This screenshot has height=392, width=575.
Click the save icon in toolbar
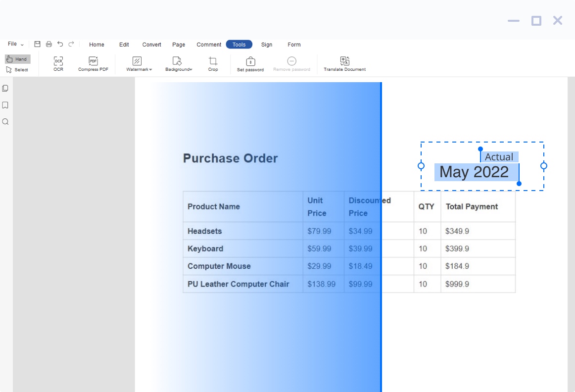[x=37, y=44]
